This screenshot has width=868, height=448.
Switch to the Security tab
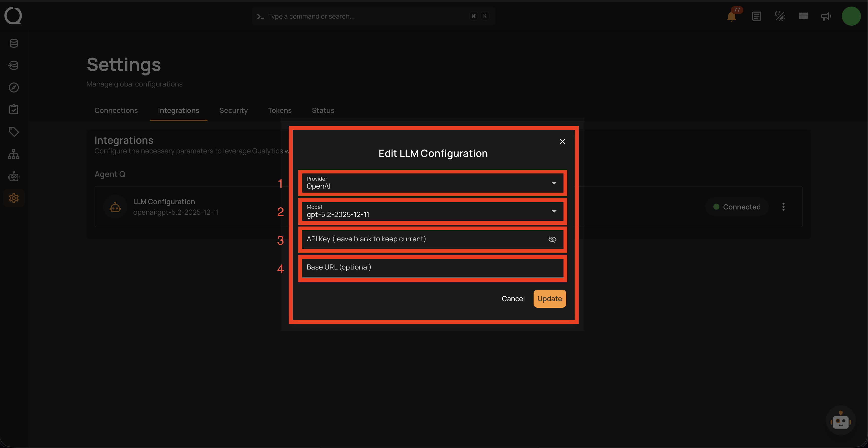234,110
